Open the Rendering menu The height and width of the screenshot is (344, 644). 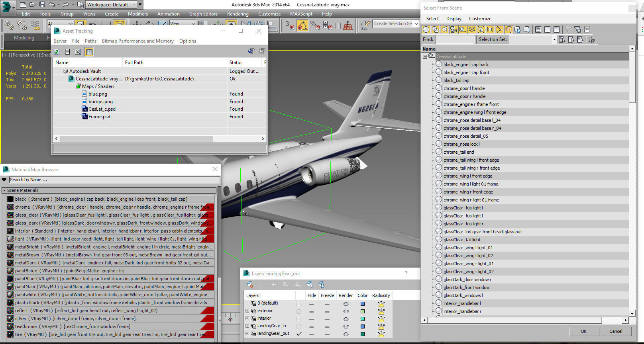click(x=238, y=14)
